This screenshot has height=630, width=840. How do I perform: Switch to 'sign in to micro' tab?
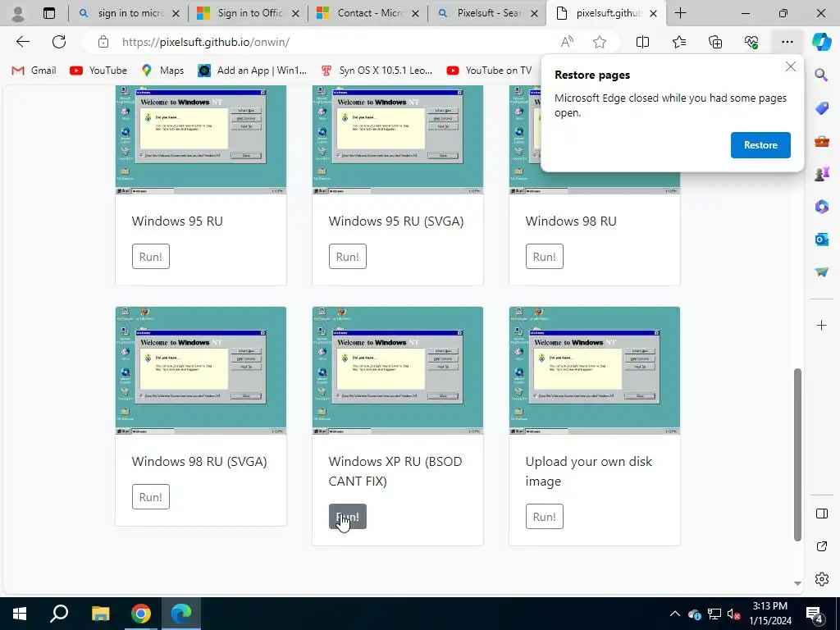click(129, 13)
